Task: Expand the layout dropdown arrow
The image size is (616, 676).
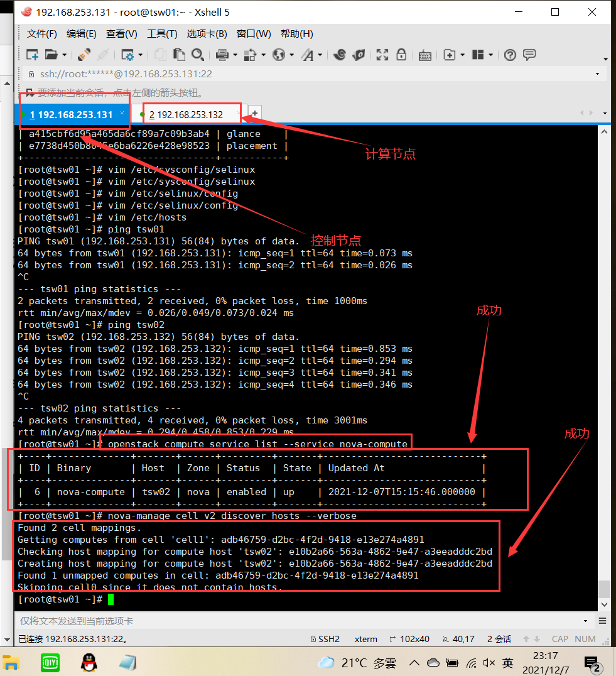Action: [490, 55]
